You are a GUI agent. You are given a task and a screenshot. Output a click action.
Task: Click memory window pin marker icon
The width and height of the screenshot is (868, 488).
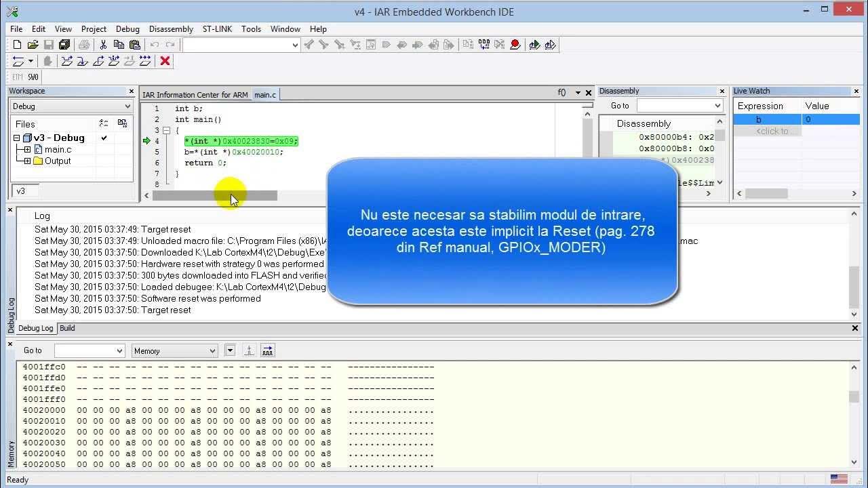pyautogui.click(x=249, y=350)
